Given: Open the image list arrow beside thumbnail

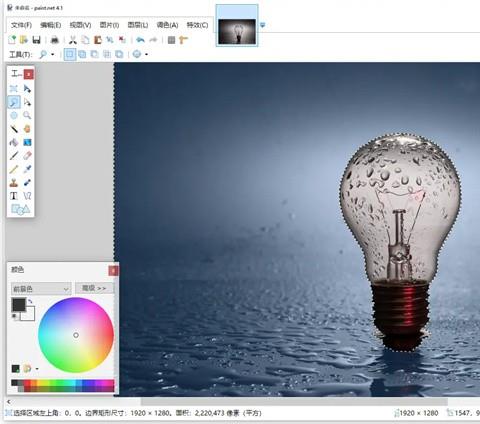Looking at the screenshot, I should 263,25.
